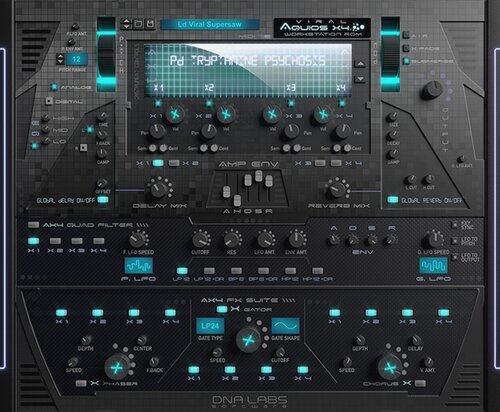
Task: Click the filter Cutoff knob
Action: pyautogui.click(x=200, y=240)
